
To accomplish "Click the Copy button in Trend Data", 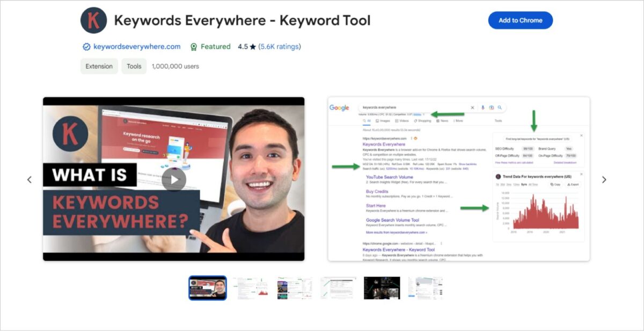I will 556,184.
